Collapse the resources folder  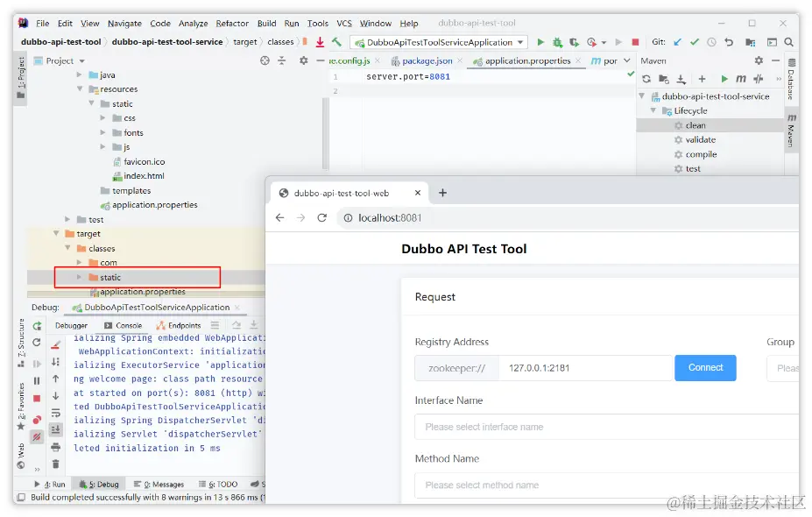click(80, 89)
